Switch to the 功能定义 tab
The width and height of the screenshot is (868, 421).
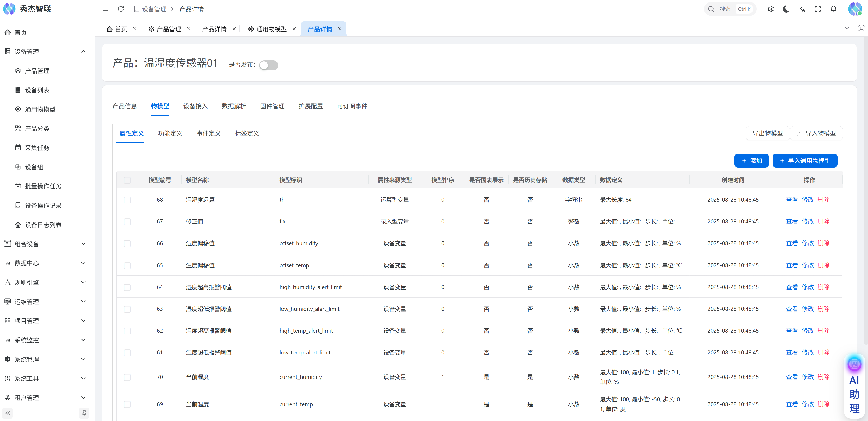tap(170, 133)
